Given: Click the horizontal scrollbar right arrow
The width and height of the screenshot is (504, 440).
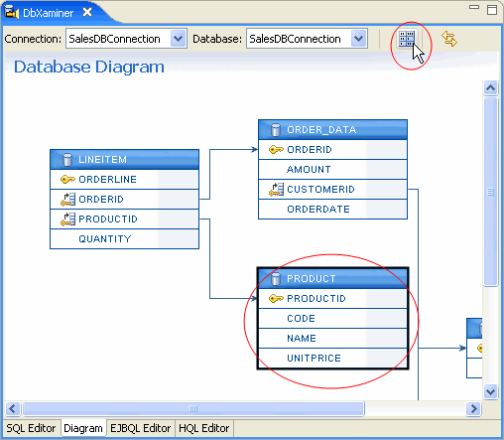Looking at the screenshot, I should coord(473,408).
